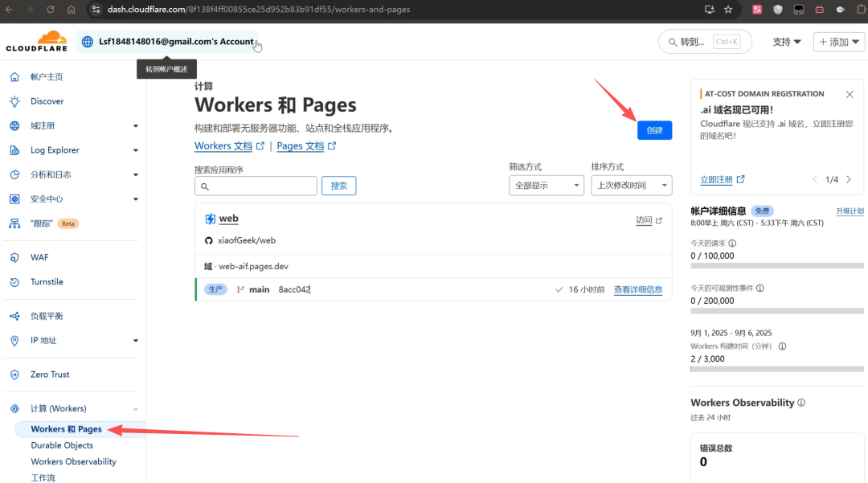Close the .ai domain registration promo
The image size is (868, 483).
tap(850, 95)
